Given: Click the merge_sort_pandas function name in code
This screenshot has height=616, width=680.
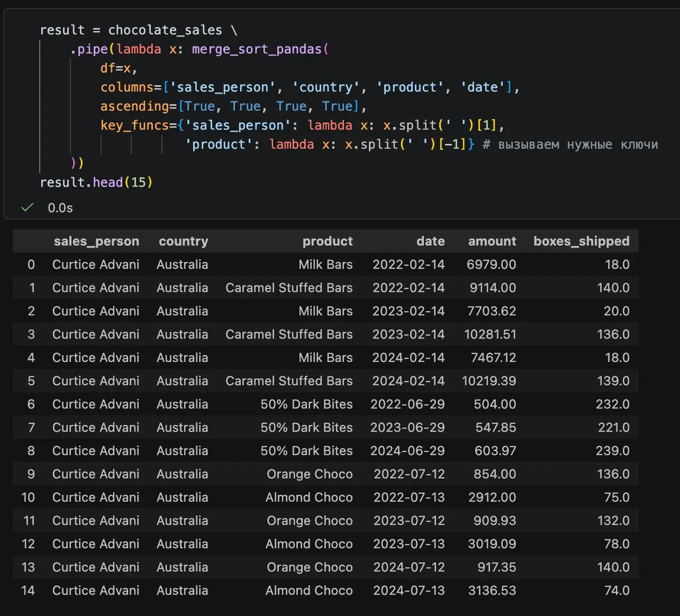Looking at the screenshot, I should coord(257,49).
